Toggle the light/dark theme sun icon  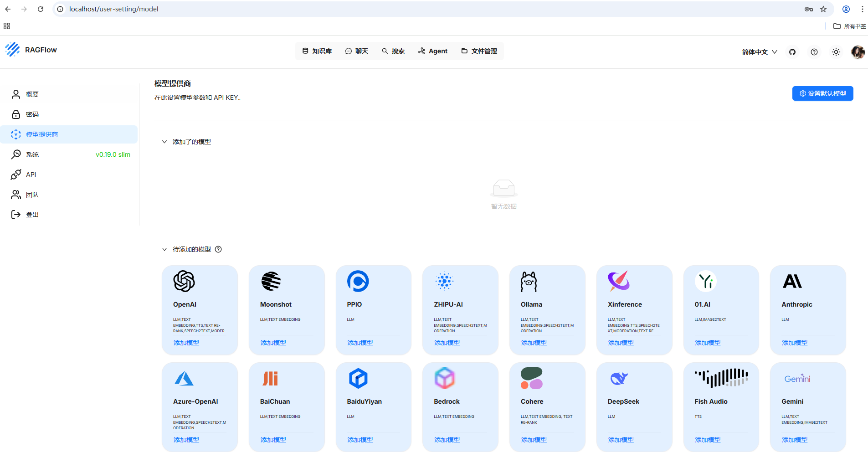tap(836, 52)
